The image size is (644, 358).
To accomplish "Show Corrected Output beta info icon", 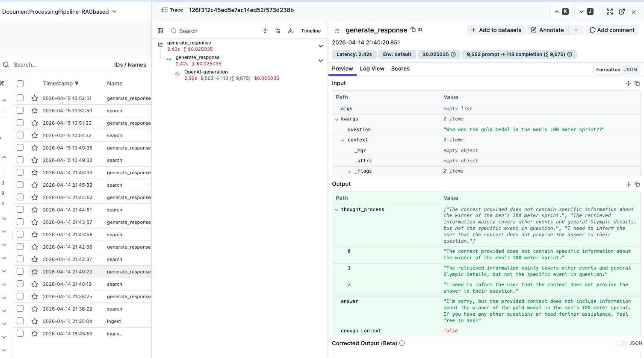I will [402, 343].
